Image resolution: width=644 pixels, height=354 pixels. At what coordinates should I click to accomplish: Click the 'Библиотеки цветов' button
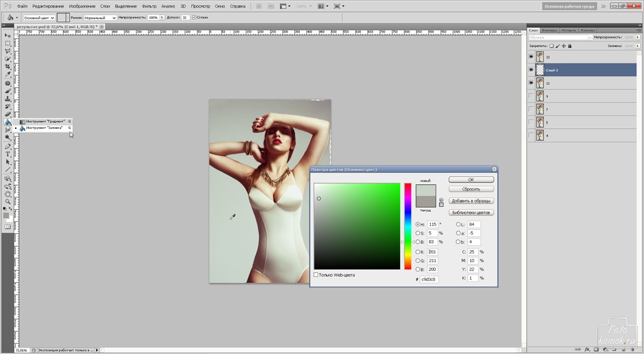pos(471,213)
